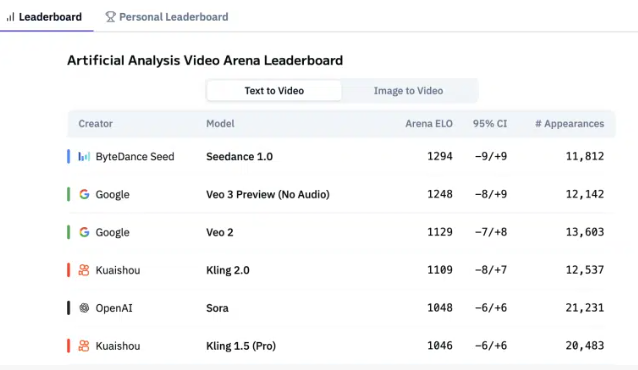Click the blue color bar beside ByteDance Seed
The width and height of the screenshot is (638, 370).
[x=68, y=156]
